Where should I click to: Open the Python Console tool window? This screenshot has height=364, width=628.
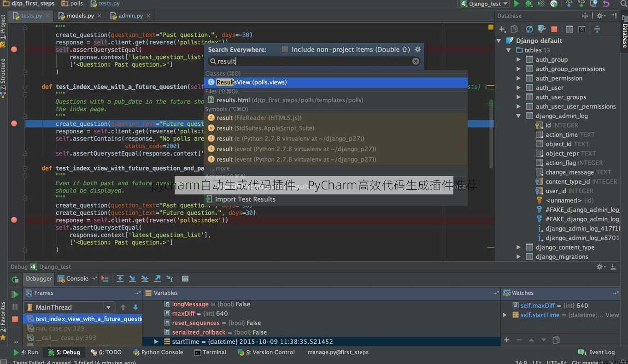[x=158, y=352]
